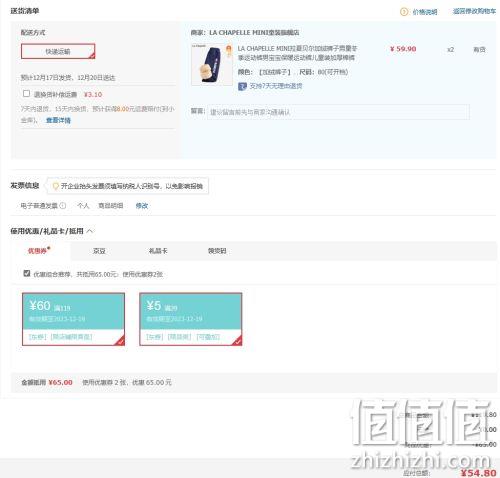Collapse the coupons/gift card/deduction section
This screenshot has height=478, width=500.
[90, 231]
